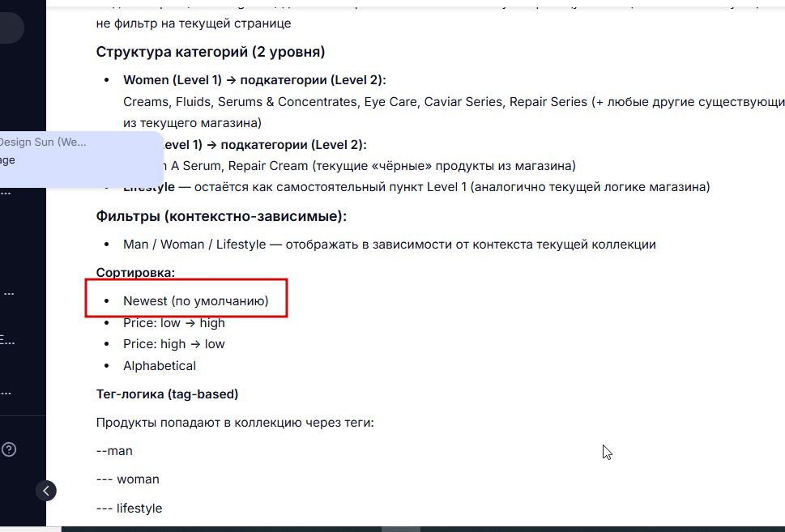Click the 'Тег-логика (tag-based)' heading
This screenshot has height=532, width=785.
pyautogui.click(x=167, y=394)
